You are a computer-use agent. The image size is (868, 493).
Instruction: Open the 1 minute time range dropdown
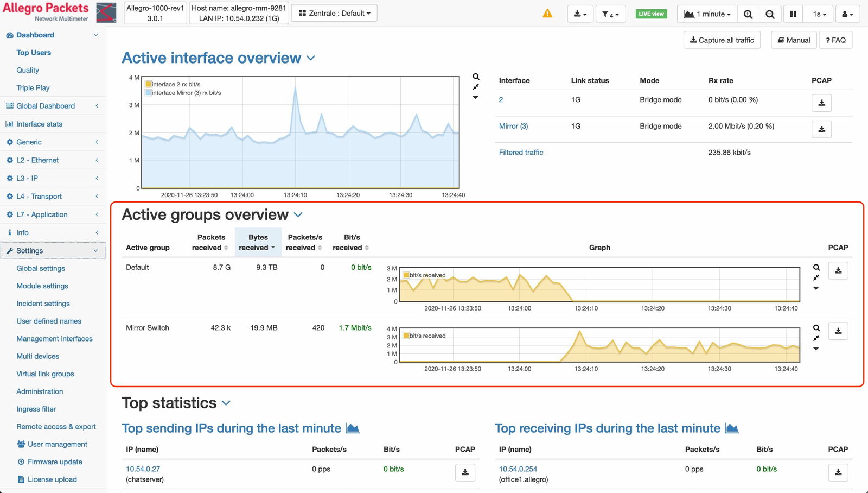tap(707, 14)
